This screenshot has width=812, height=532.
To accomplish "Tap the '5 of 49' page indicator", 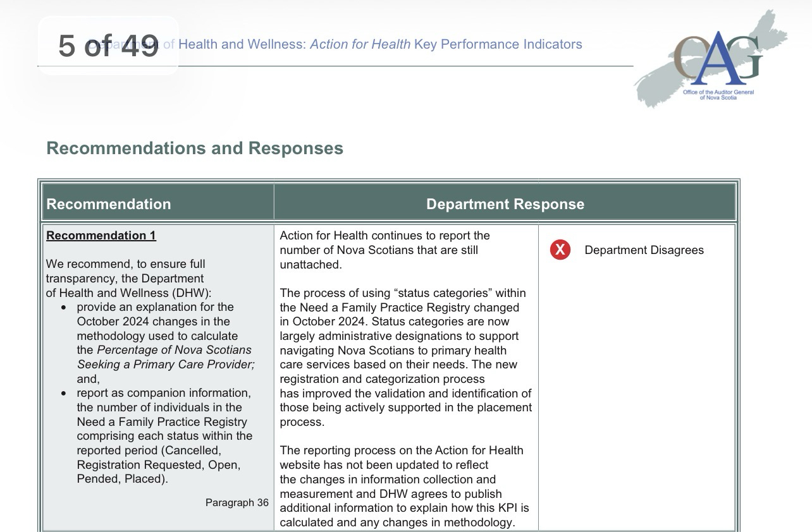I will (108, 45).
